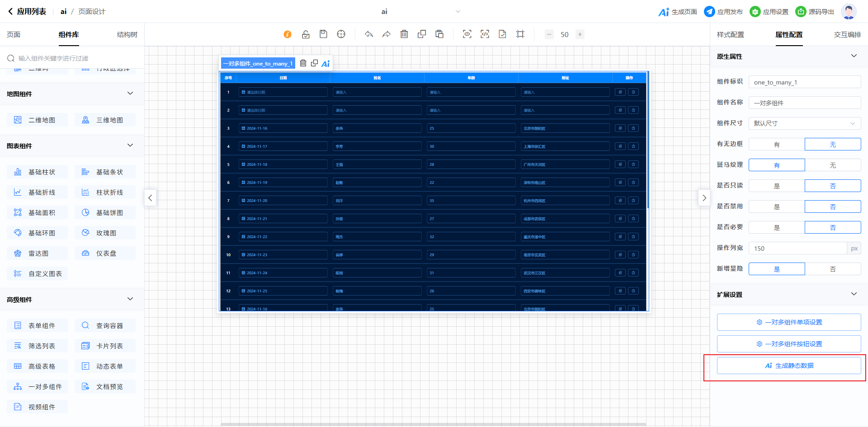
Task: Switch to the 样式配置 tab
Action: click(x=730, y=35)
